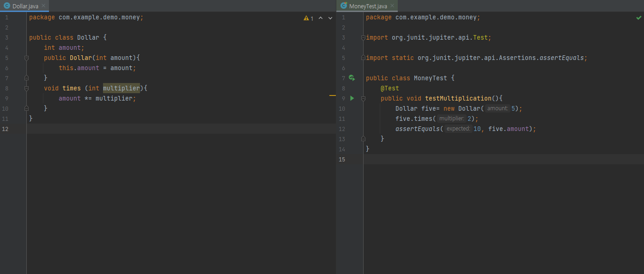This screenshot has height=274, width=644.
Task: Collapse the Dollar constructor fold marker on line 5
Action: pos(26,58)
